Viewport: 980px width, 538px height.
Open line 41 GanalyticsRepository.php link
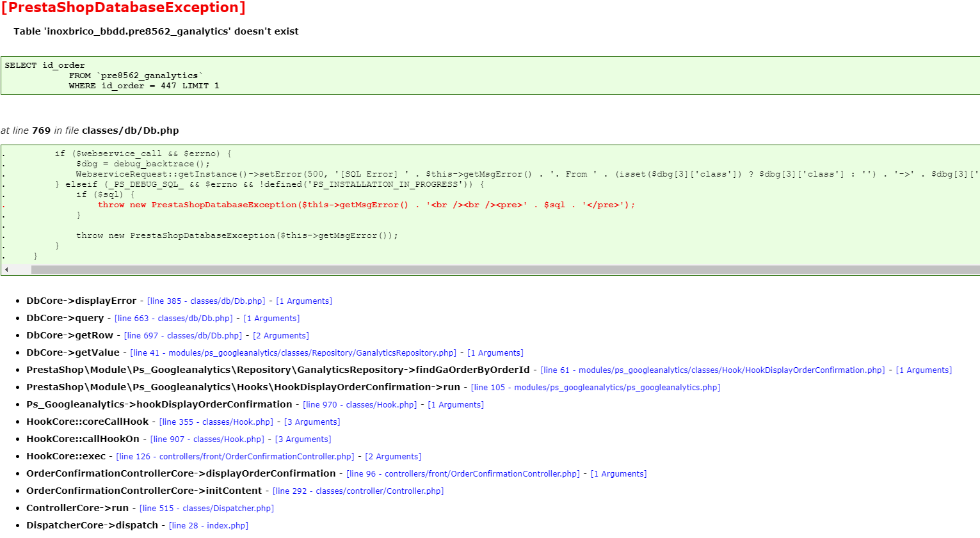point(293,353)
